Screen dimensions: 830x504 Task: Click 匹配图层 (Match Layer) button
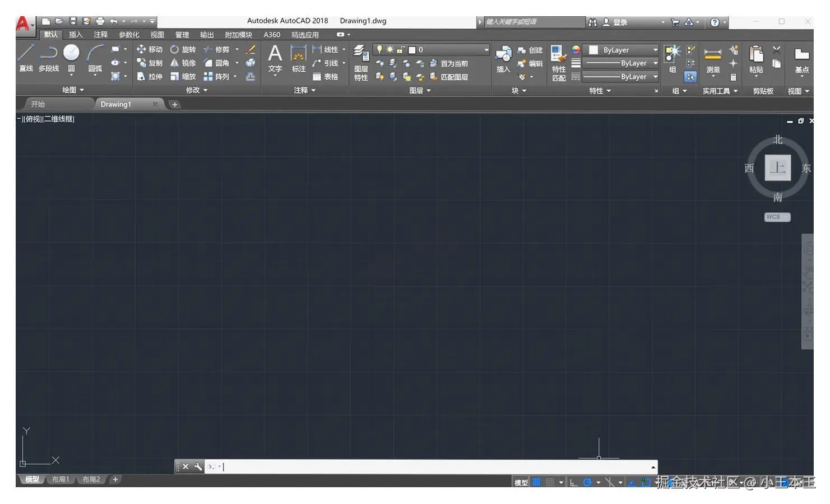point(449,77)
